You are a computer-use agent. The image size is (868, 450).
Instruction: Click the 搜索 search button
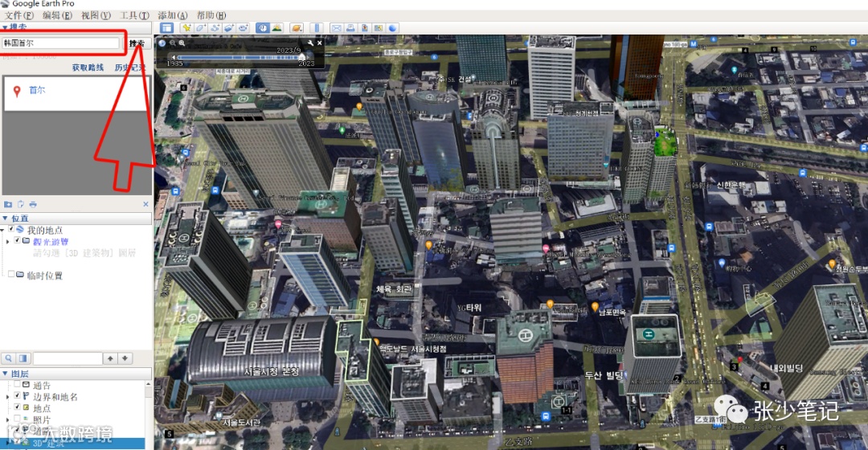click(x=137, y=43)
